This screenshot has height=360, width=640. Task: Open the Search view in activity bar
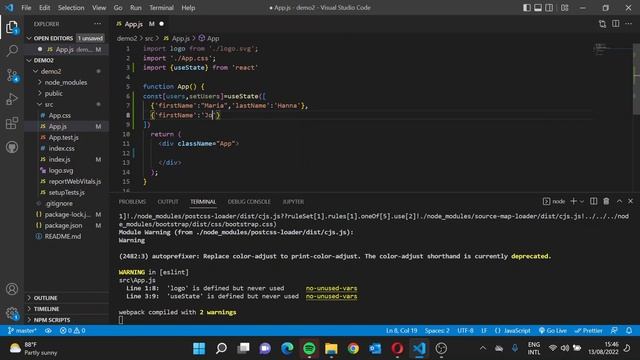click(12, 51)
